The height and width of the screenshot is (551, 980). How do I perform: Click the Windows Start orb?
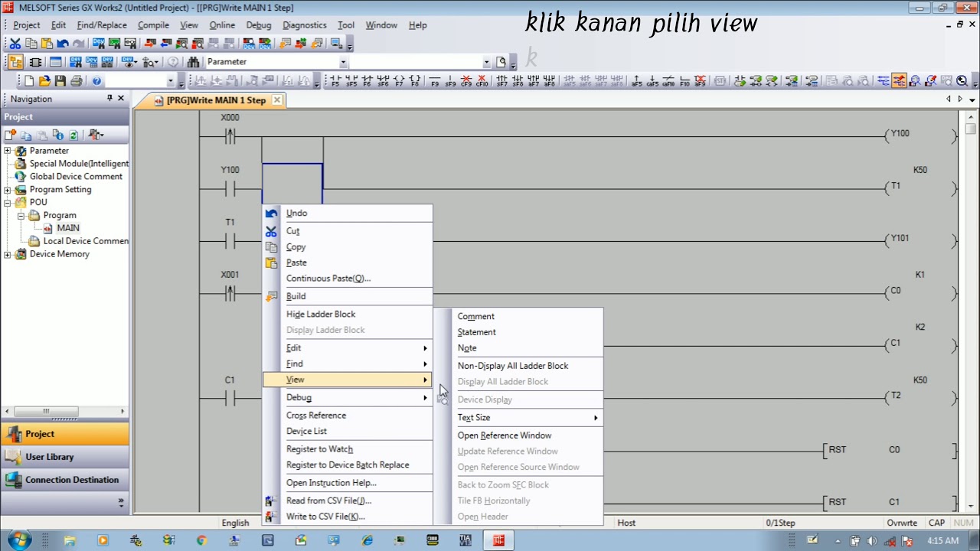coord(18,540)
